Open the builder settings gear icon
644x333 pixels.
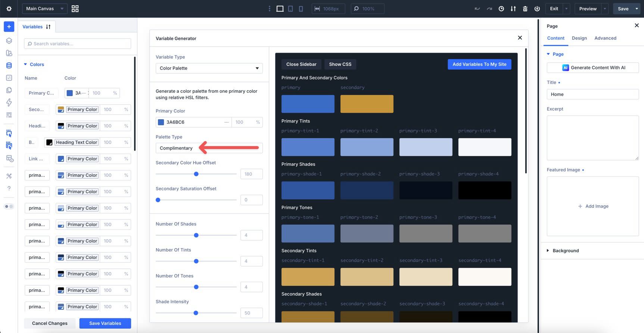tap(9, 9)
